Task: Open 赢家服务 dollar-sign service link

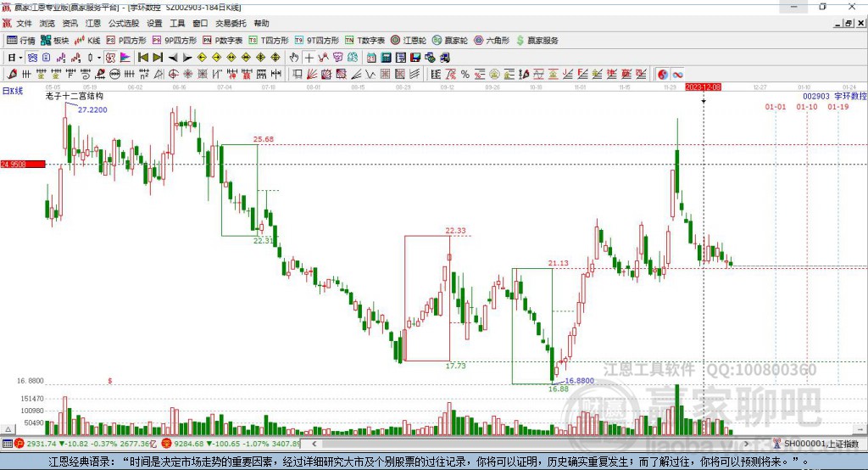Action: point(537,41)
